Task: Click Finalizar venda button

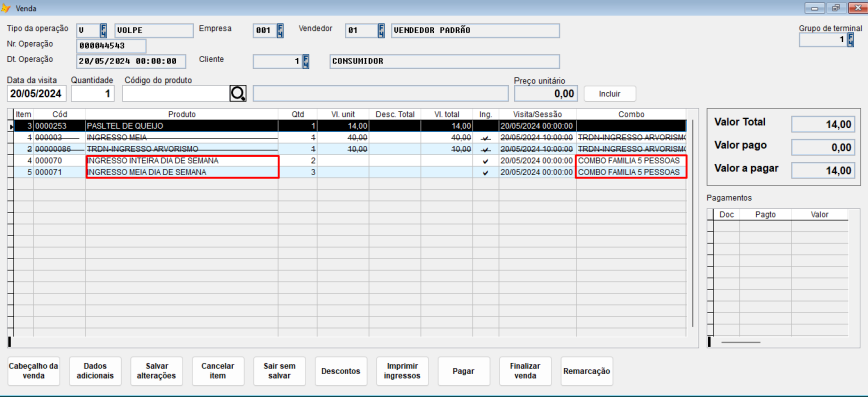Action: [525, 371]
